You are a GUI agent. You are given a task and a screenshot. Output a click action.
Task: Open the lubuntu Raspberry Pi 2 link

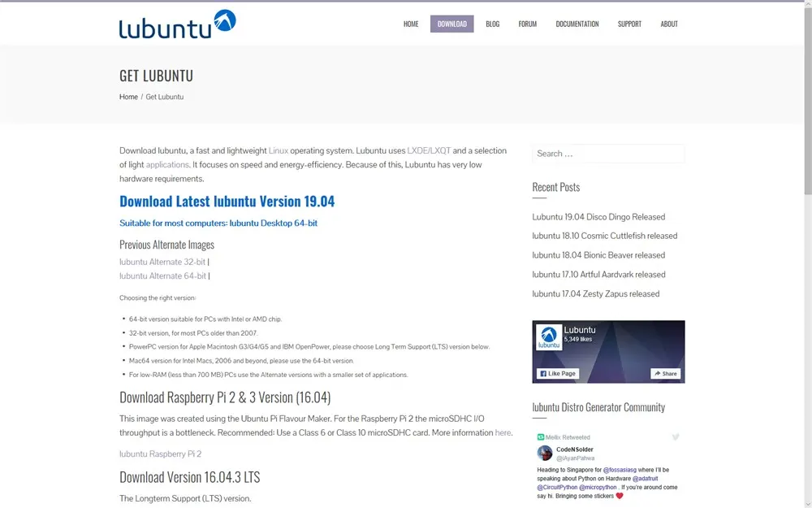point(160,454)
